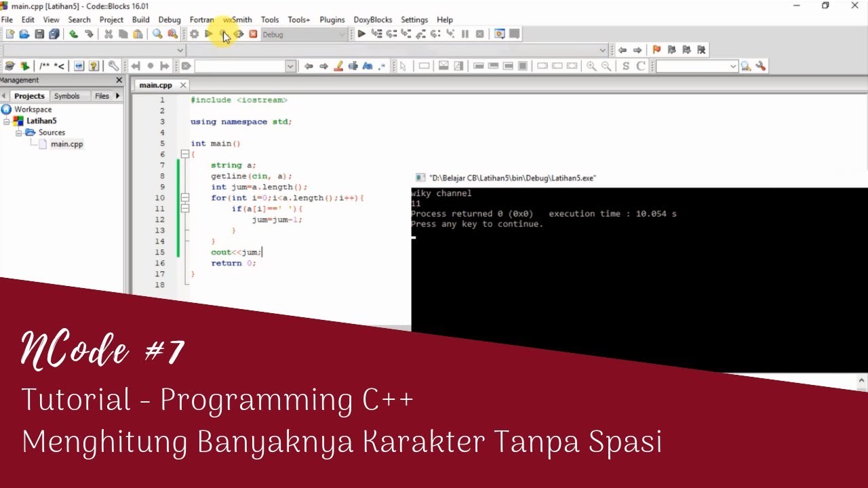
Task: Undo last edit with green arrow icon
Action: (x=73, y=34)
